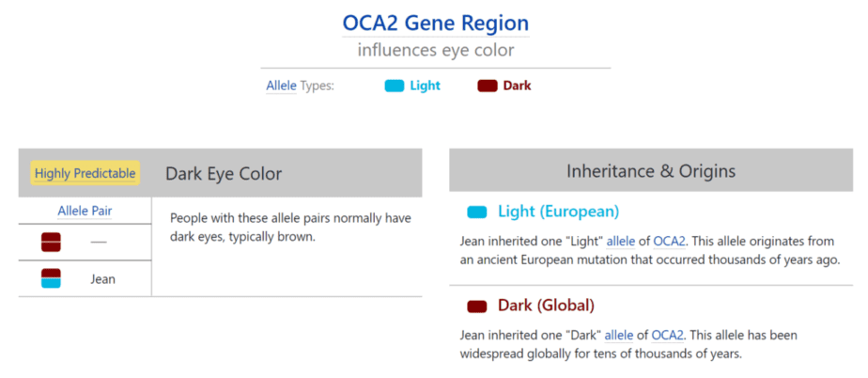Click the Light allele swatch in legend
The height and width of the screenshot is (378, 868).
pos(395,86)
